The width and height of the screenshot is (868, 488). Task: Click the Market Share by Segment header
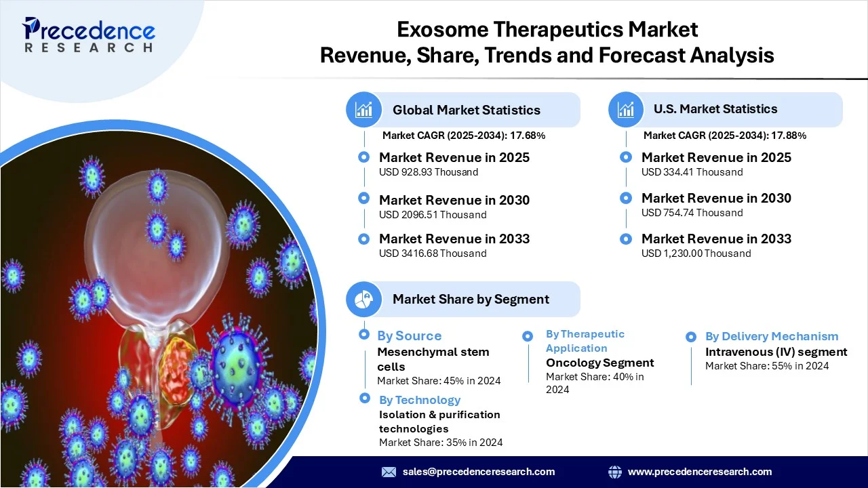(x=471, y=299)
